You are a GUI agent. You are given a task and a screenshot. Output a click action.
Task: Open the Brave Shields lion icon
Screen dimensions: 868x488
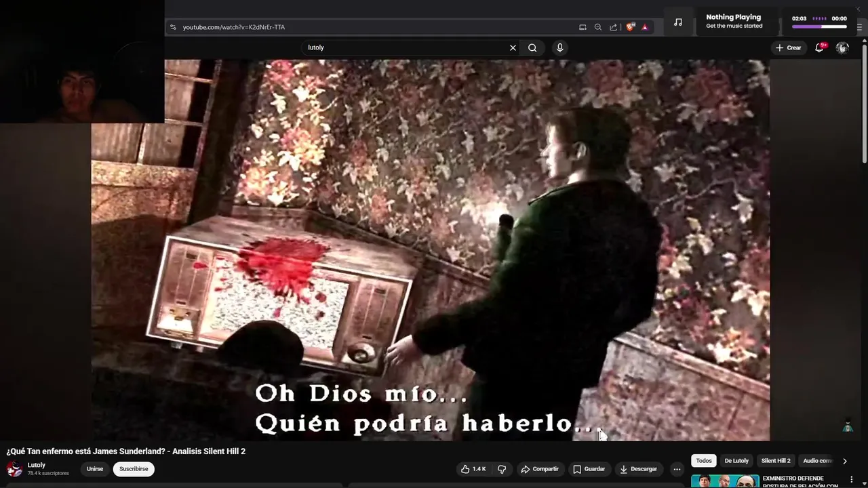[x=631, y=27]
